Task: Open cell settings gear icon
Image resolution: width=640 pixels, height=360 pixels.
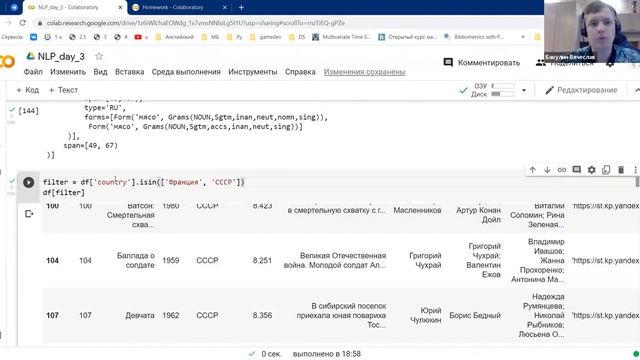Action: [591, 170]
